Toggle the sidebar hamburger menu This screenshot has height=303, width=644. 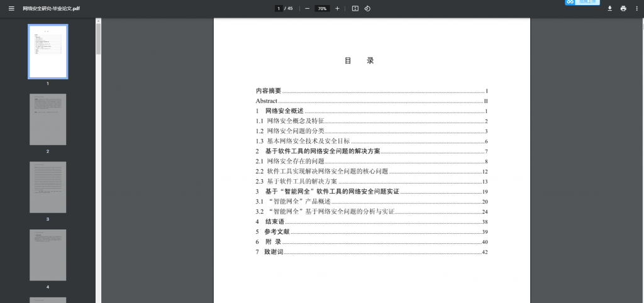pyautogui.click(x=11, y=8)
